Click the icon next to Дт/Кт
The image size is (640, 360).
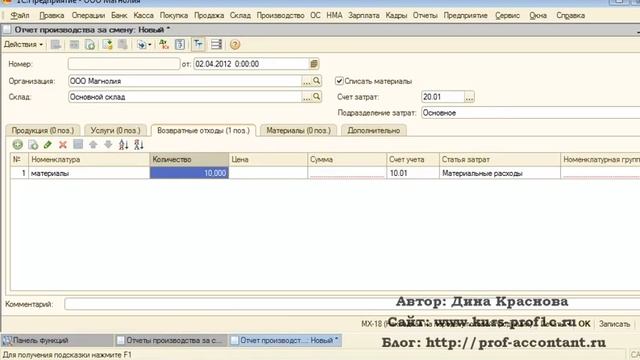click(x=180, y=44)
